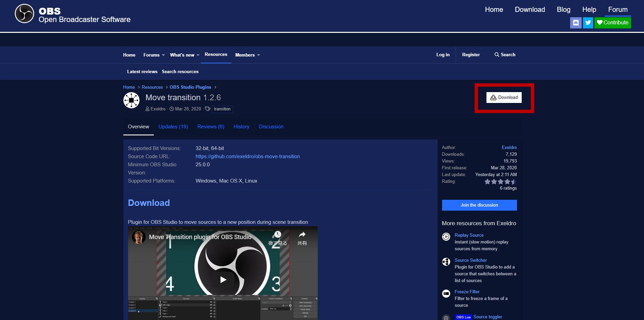
Task: Open What's new nav item
Action: click(182, 55)
